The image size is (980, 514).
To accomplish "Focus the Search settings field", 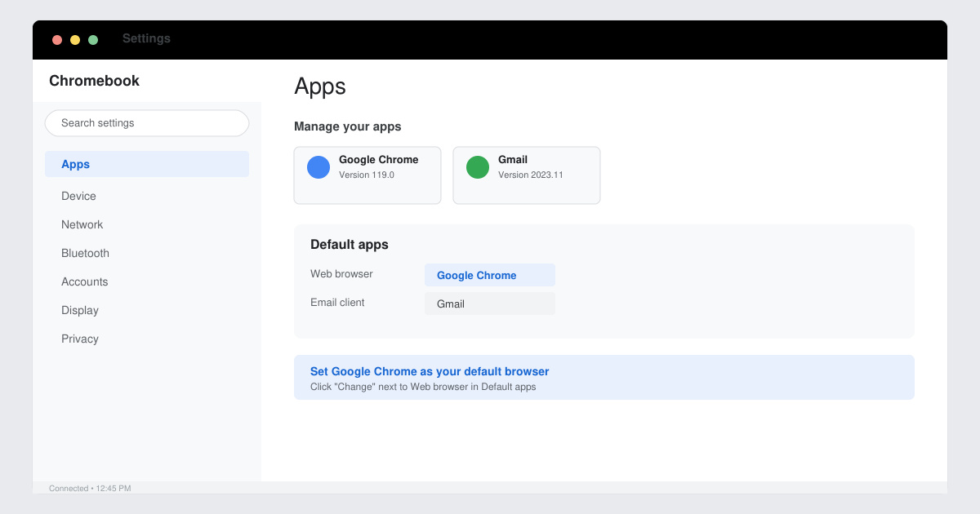I will 147,123.
